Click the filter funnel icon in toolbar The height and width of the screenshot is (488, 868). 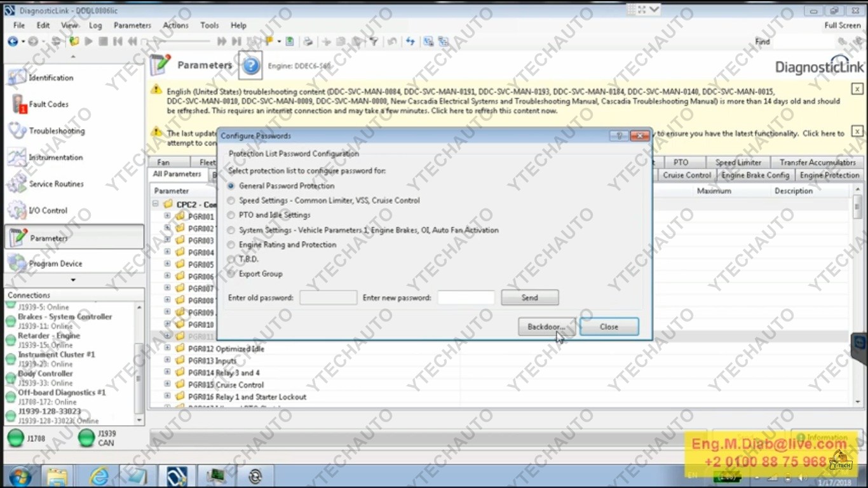374,41
